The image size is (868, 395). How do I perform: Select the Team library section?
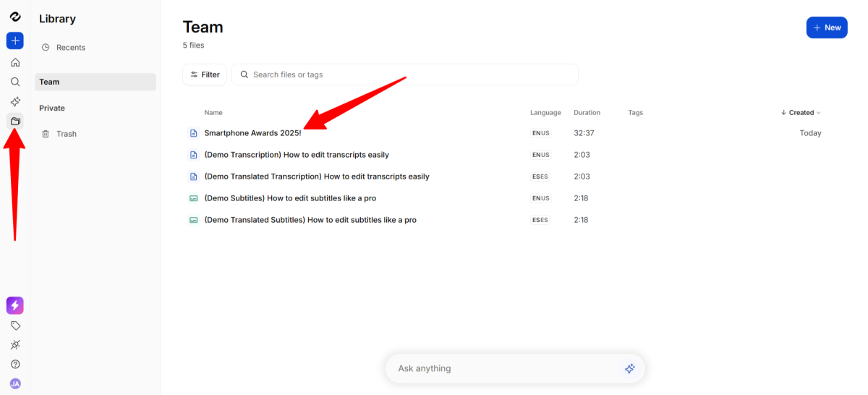(x=95, y=82)
